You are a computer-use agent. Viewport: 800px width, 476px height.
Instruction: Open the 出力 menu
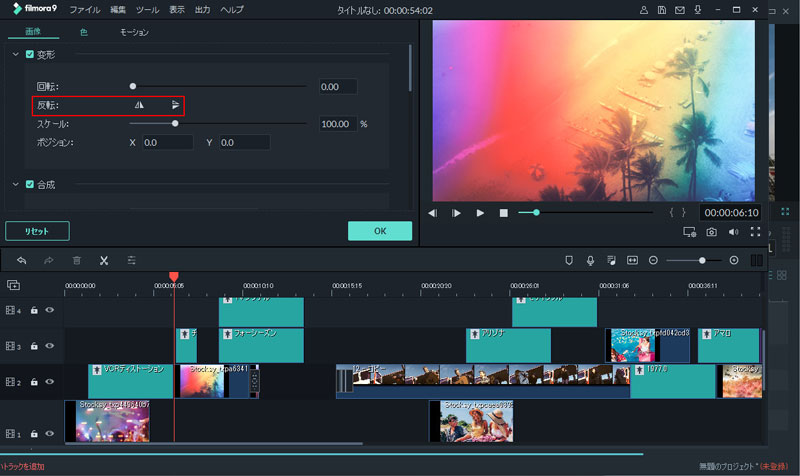click(203, 10)
